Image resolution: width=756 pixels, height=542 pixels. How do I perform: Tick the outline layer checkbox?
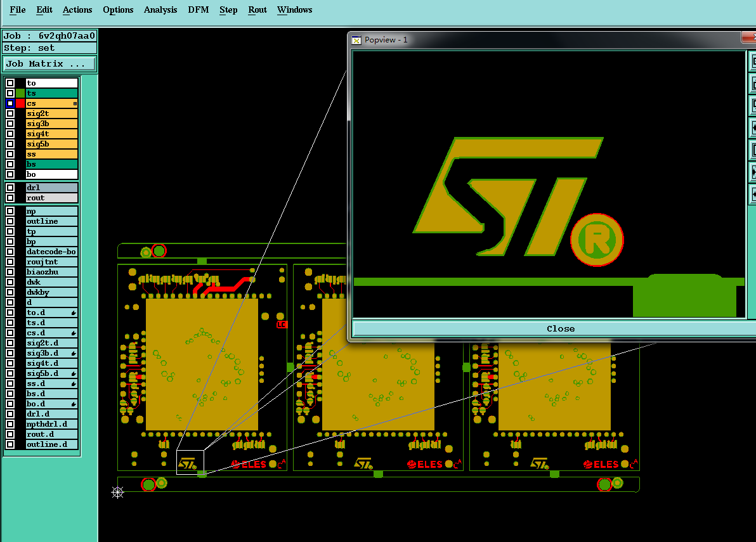pyautogui.click(x=10, y=221)
